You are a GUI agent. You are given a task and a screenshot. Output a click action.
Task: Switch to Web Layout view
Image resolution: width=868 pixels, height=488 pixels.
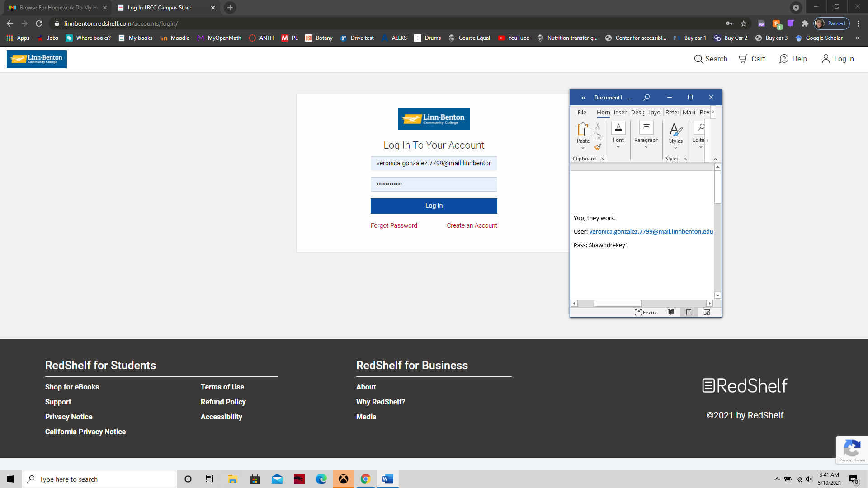[707, 312]
